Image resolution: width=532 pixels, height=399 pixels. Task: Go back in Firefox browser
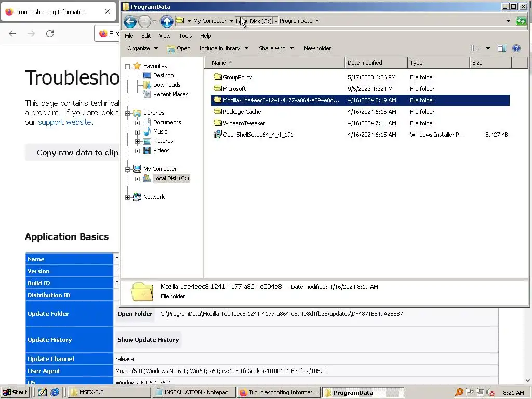[x=12, y=34]
